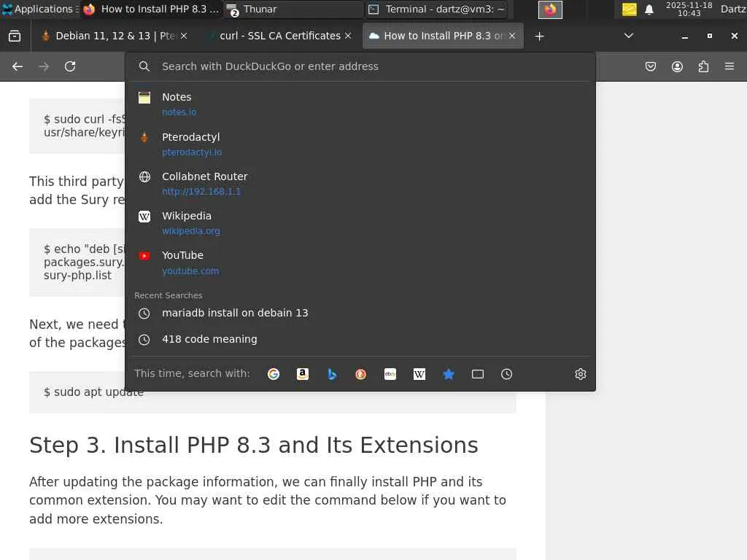747x560 pixels.
Task: Search with Google icon
Action: coord(274,374)
